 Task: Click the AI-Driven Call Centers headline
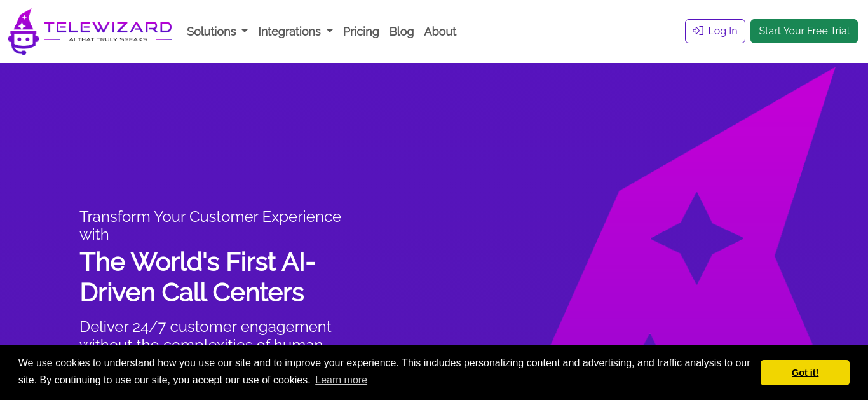click(198, 277)
